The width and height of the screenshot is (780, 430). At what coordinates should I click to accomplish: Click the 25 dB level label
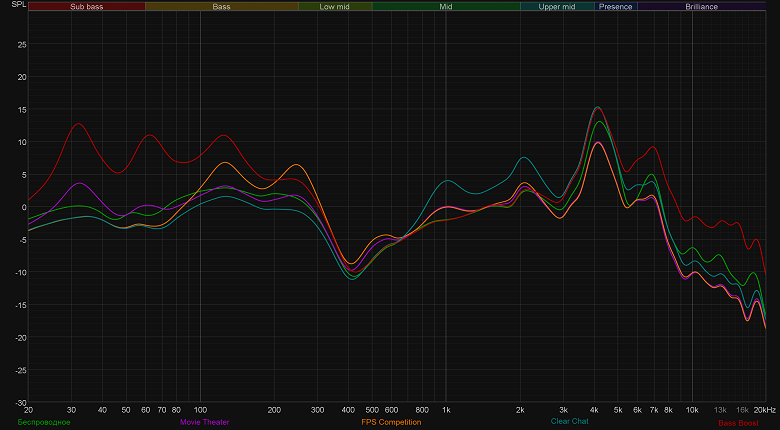[22, 45]
